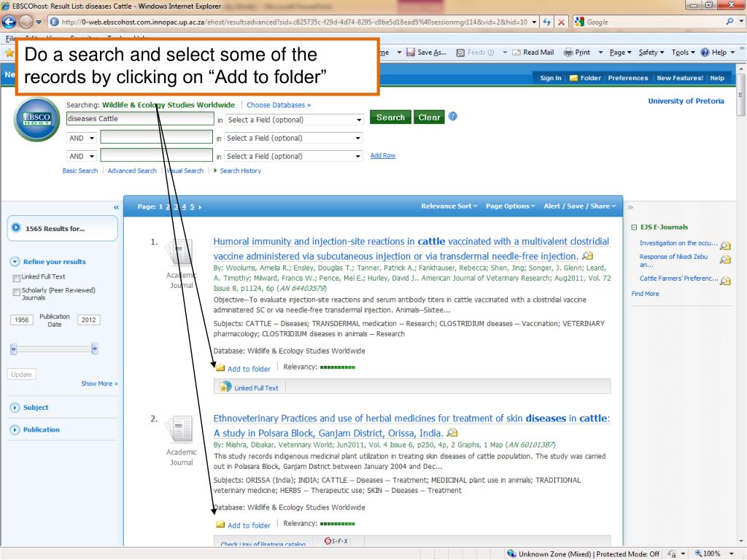Click the Save As disk icon
The width and height of the screenshot is (747, 560).
(x=410, y=52)
